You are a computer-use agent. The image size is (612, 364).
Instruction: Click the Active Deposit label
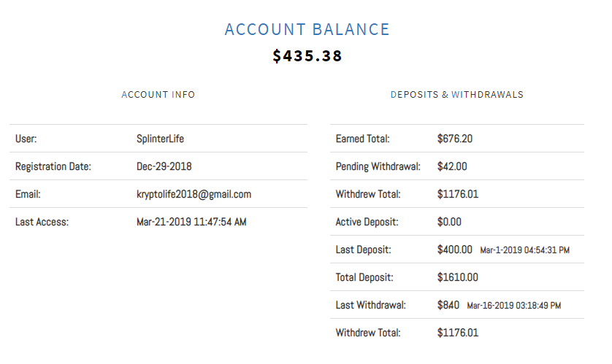pyautogui.click(x=367, y=222)
